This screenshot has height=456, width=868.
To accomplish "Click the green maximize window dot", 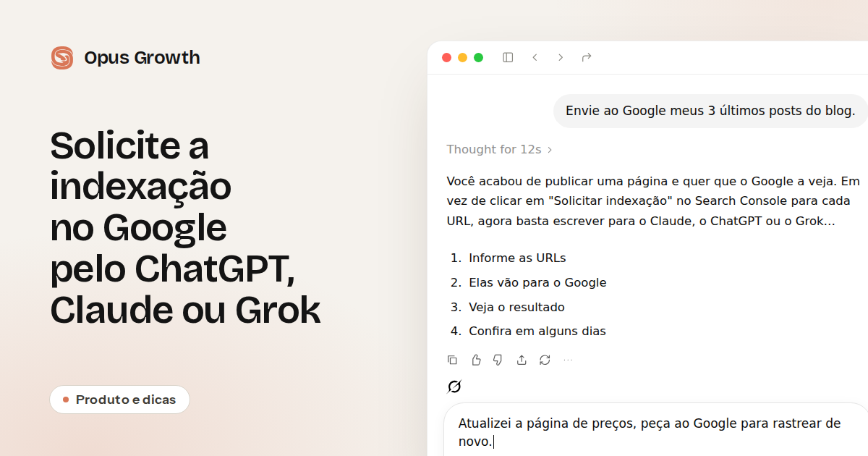I will (x=478, y=57).
